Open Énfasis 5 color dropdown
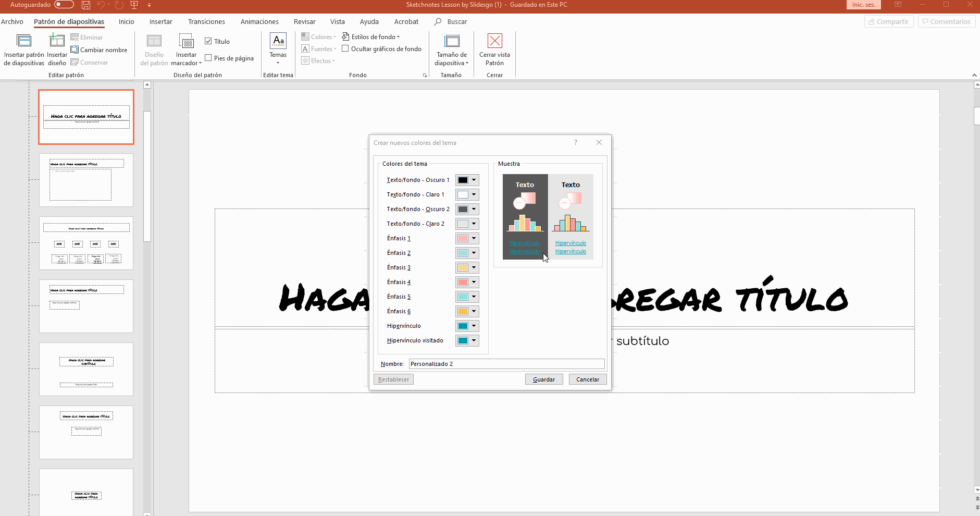This screenshot has width=980, height=516. point(467,297)
